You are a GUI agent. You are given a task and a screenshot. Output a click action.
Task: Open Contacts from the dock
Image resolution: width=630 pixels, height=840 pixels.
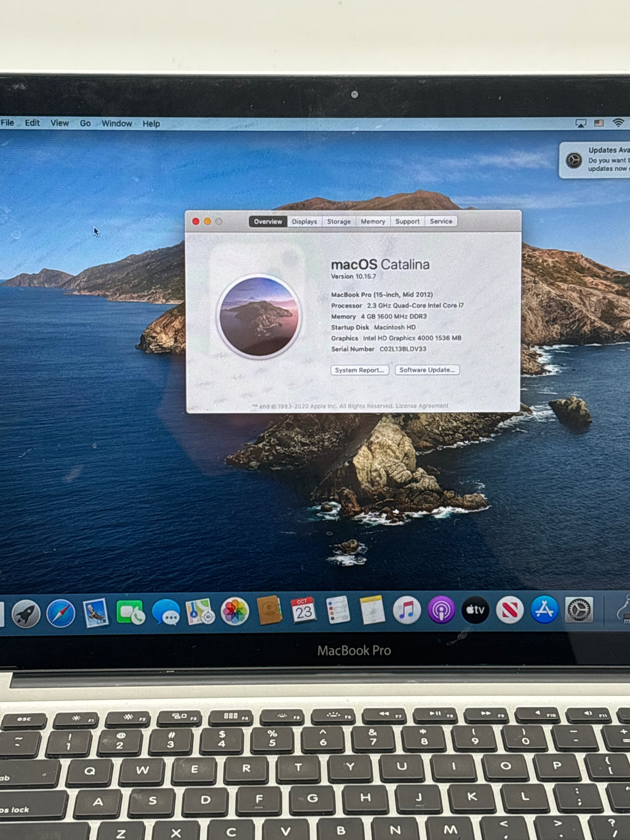269,610
